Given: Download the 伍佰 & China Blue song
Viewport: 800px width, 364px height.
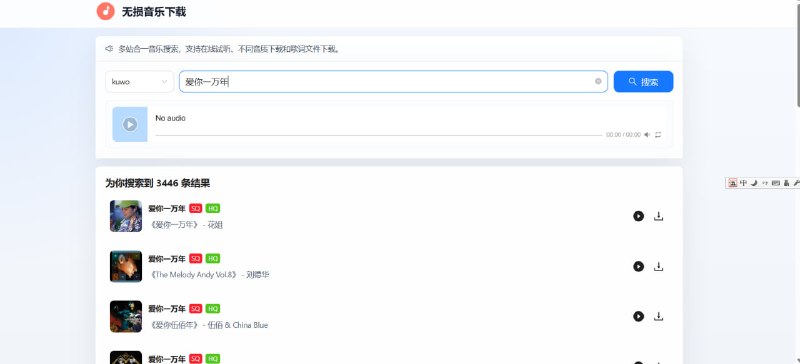Looking at the screenshot, I should coord(659,316).
